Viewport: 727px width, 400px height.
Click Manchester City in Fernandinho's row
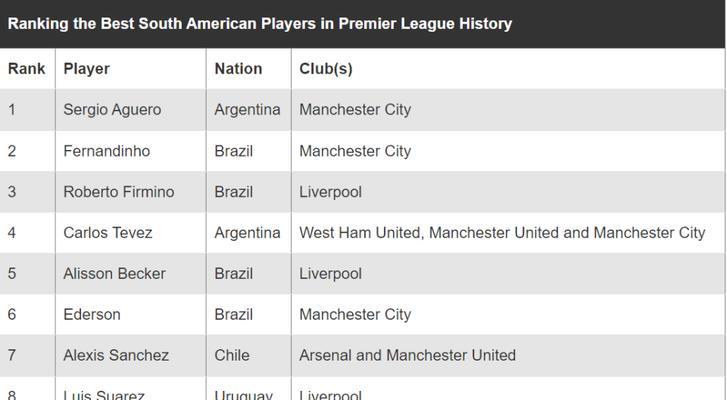(x=355, y=151)
